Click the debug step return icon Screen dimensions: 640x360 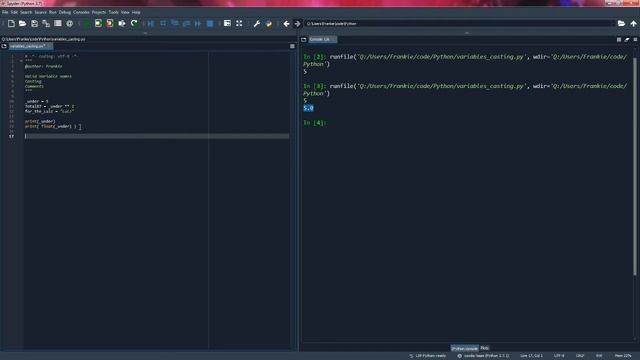click(x=187, y=24)
